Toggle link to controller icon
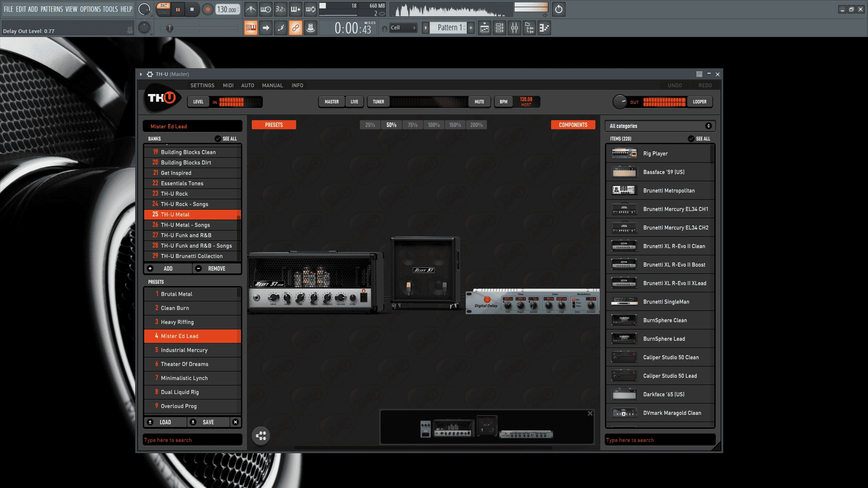Image resolution: width=868 pixels, height=488 pixels. (296, 28)
